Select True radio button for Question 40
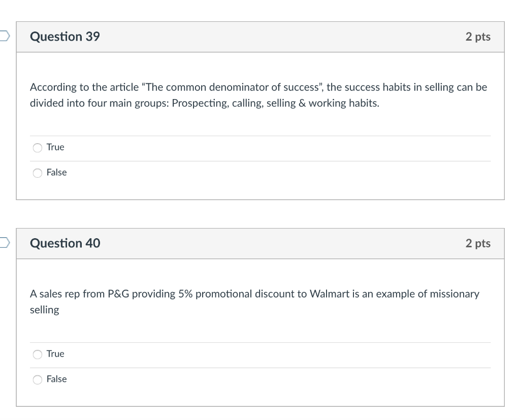Image resolution: width=520 pixels, height=420 pixels. (38, 354)
